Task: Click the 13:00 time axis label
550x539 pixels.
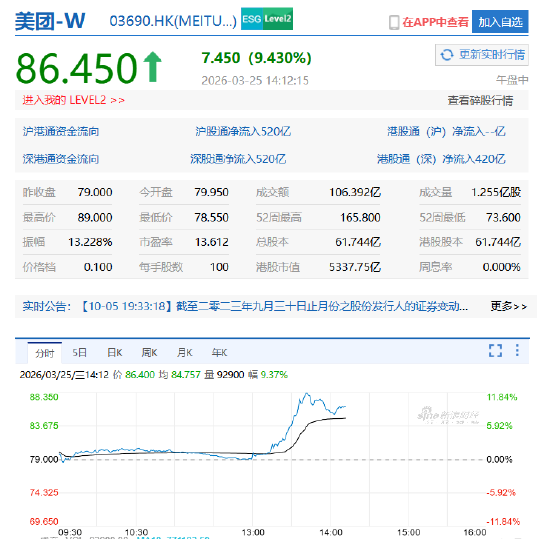Action: pyautogui.click(x=253, y=533)
